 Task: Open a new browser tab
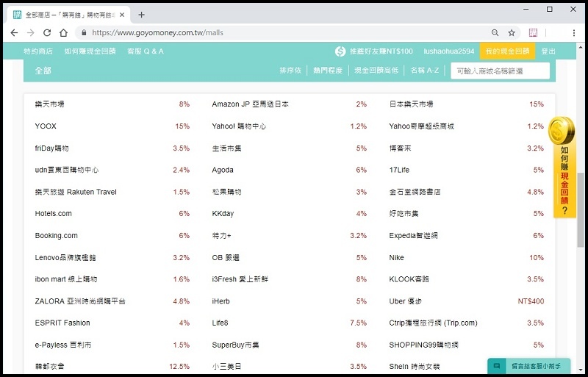pyautogui.click(x=142, y=15)
